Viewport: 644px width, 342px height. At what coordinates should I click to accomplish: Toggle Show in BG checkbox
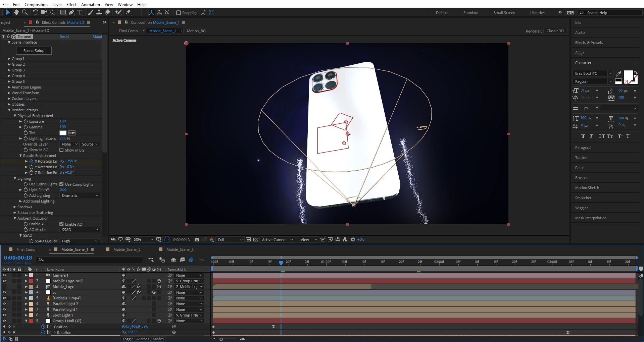click(61, 150)
